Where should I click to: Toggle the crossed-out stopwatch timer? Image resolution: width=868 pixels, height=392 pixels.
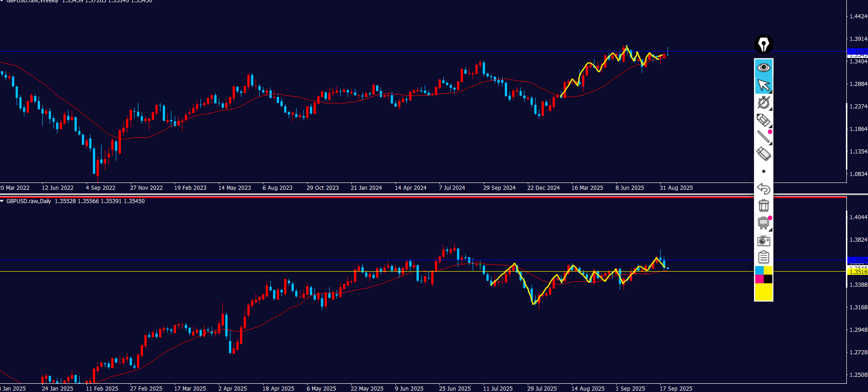[763, 102]
